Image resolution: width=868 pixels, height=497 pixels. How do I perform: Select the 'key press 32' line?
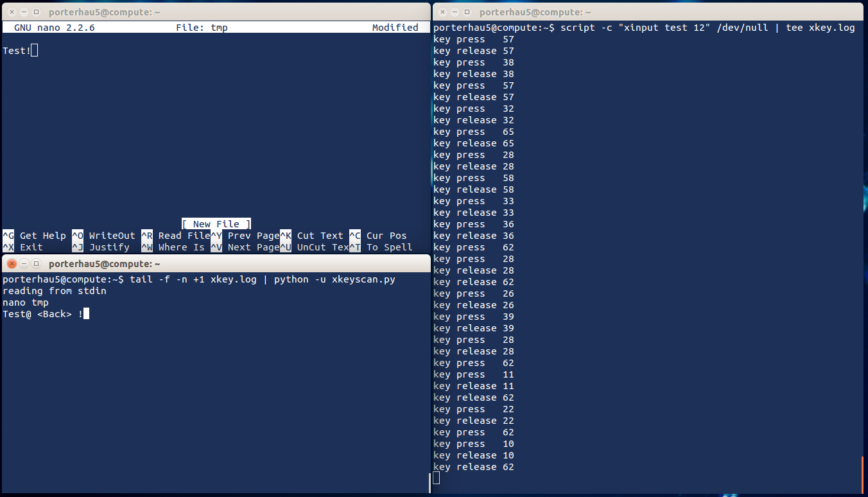(x=474, y=109)
